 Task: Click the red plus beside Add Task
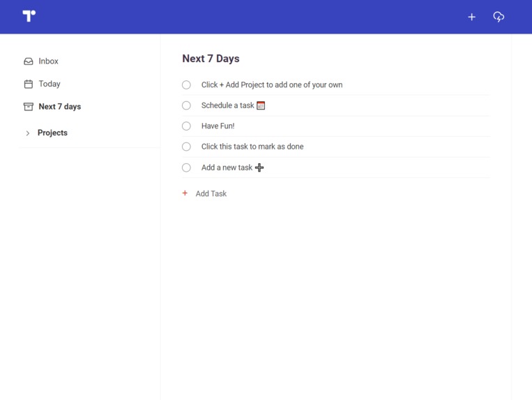pyautogui.click(x=185, y=193)
